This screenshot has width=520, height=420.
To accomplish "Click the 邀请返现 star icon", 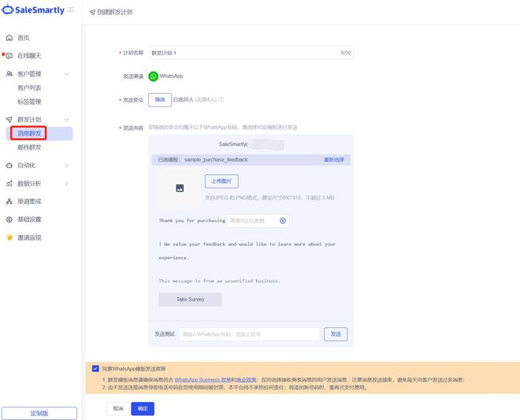I will 9,237.
